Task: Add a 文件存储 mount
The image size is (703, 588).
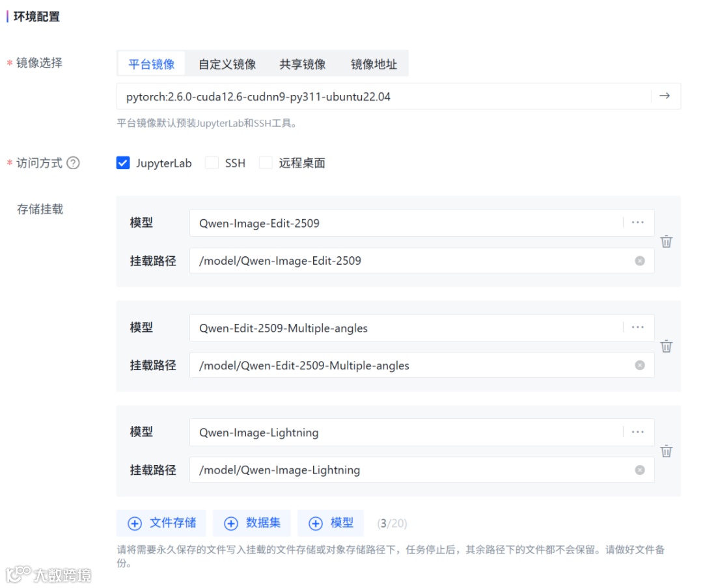Action: 161,523
